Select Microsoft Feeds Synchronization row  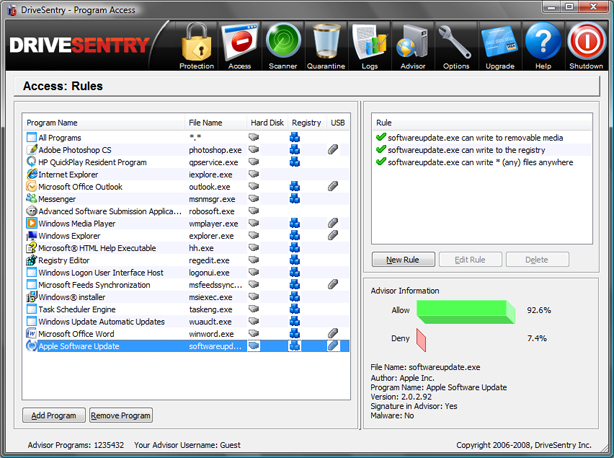point(186,285)
